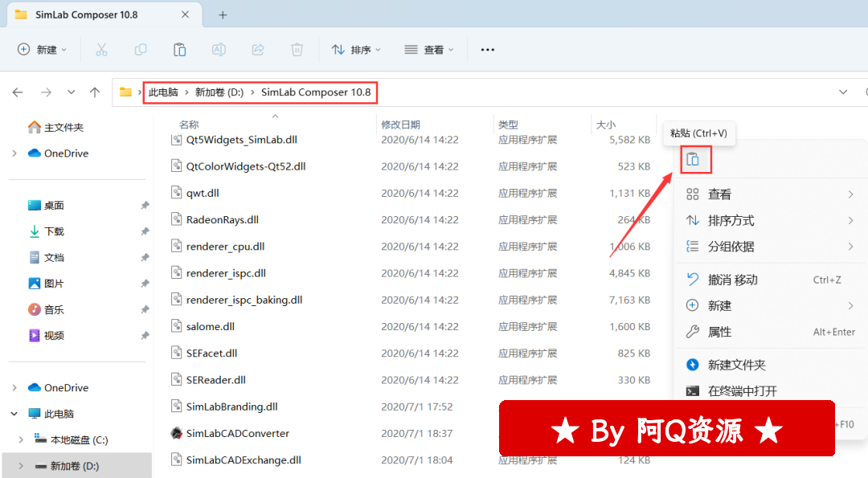Open 下载 in the sidebar
The image size is (868, 478).
tap(47, 231)
